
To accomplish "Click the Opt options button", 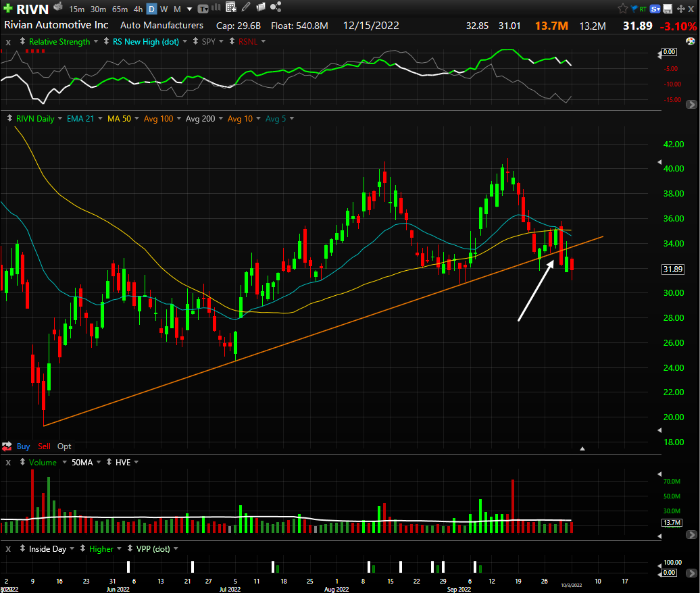I will [x=64, y=446].
